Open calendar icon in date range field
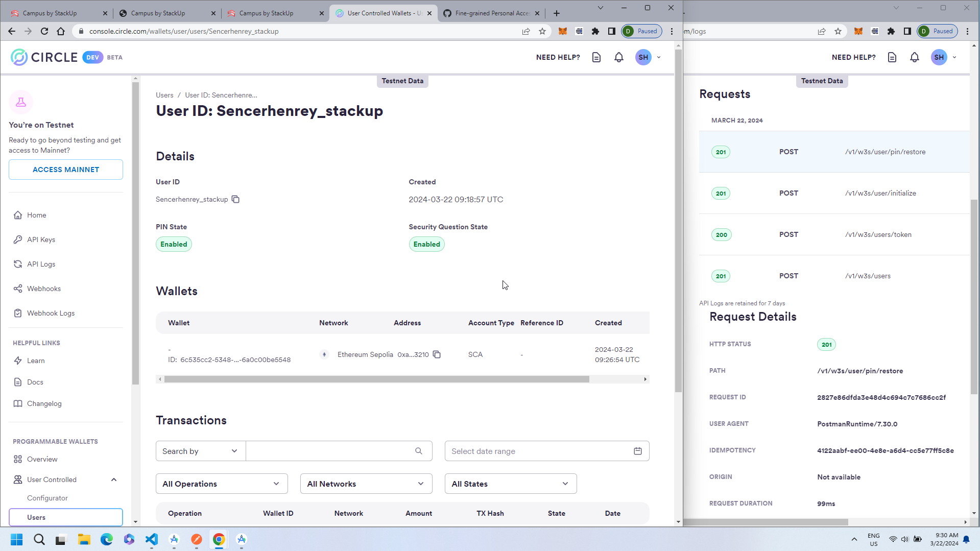The image size is (980, 551). tap(638, 451)
